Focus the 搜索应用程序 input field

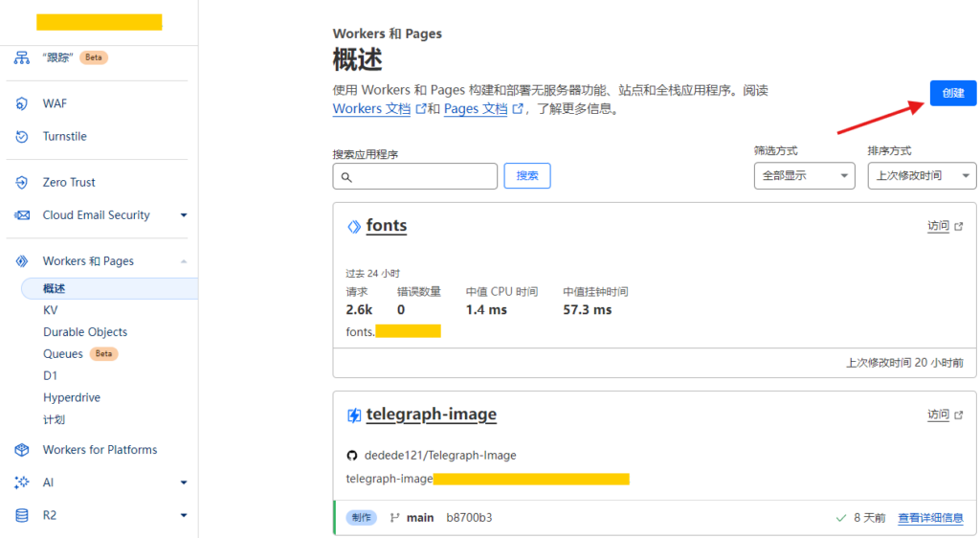[415, 176]
